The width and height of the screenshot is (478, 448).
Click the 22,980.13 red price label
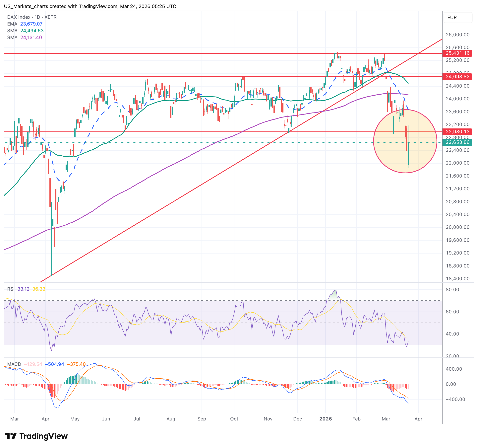click(457, 131)
